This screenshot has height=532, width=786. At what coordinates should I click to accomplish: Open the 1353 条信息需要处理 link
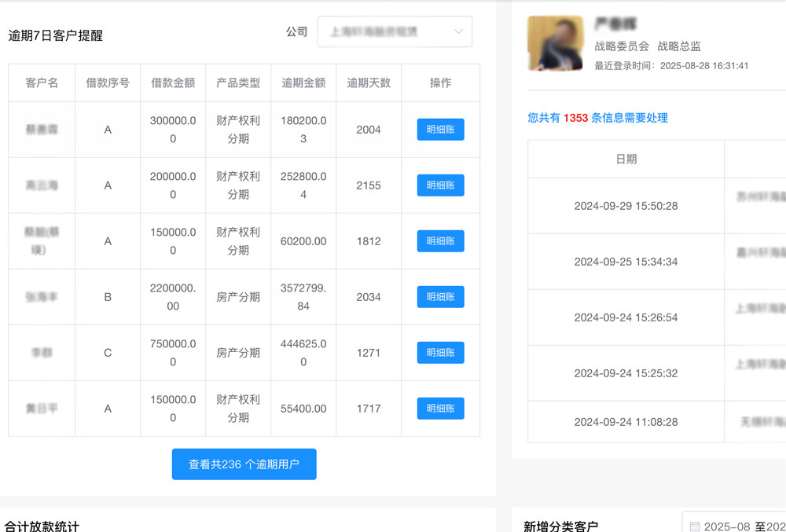597,118
